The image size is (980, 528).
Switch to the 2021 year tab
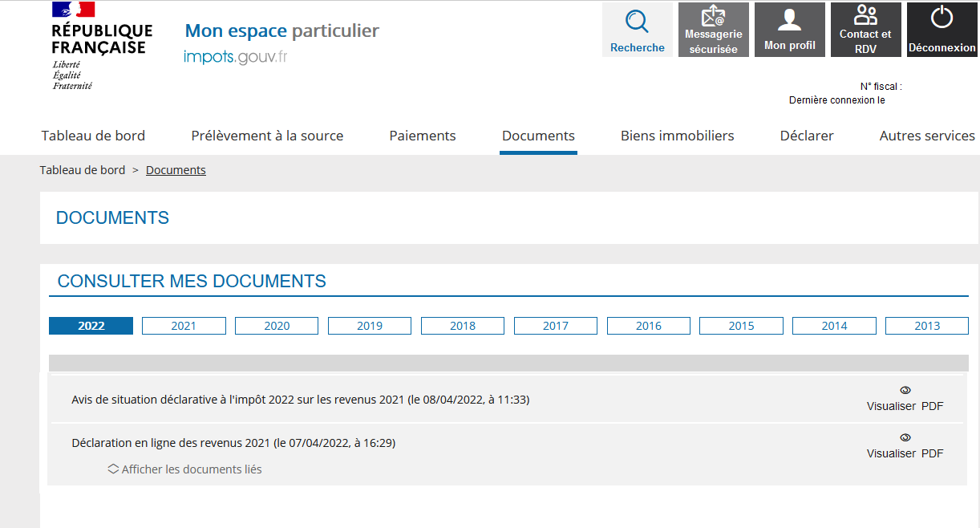coord(184,326)
